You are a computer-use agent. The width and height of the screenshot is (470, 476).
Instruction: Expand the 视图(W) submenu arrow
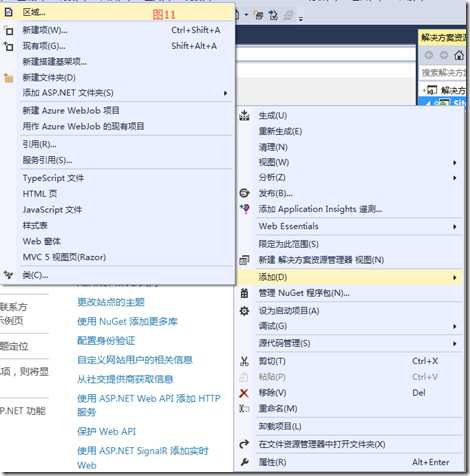click(x=455, y=163)
